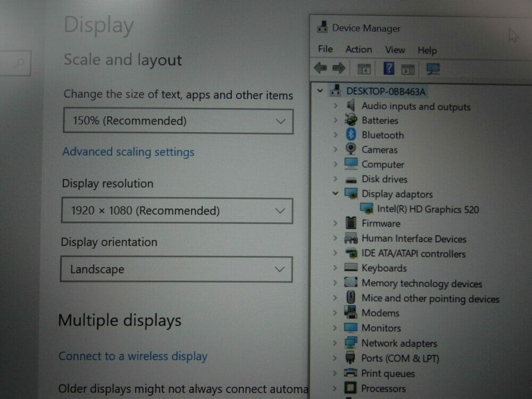Select the DESKTOP-0BB463A computer name
532x399 pixels.
[385, 92]
